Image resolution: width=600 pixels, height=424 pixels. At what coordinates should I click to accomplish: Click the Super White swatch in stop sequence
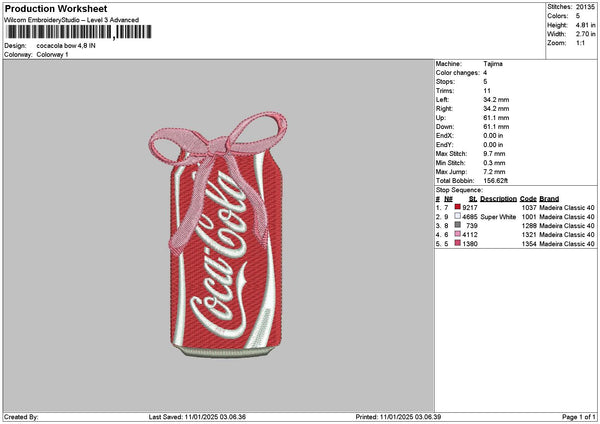pyautogui.click(x=457, y=216)
